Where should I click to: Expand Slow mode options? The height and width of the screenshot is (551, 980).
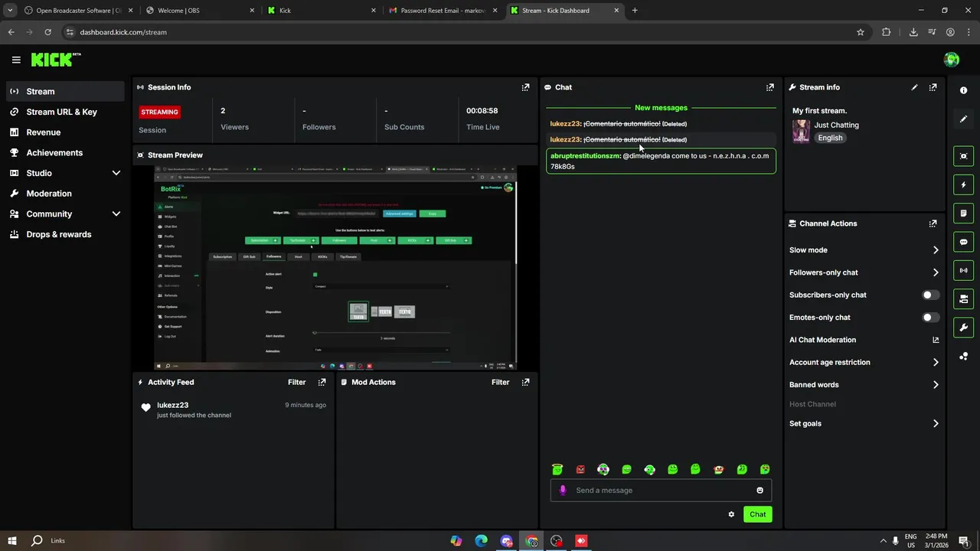(x=936, y=250)
